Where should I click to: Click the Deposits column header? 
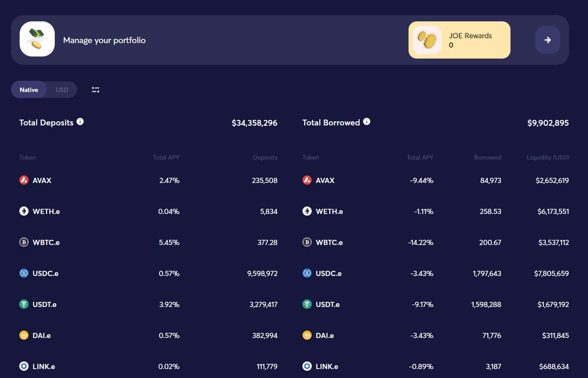pos(265,157)
